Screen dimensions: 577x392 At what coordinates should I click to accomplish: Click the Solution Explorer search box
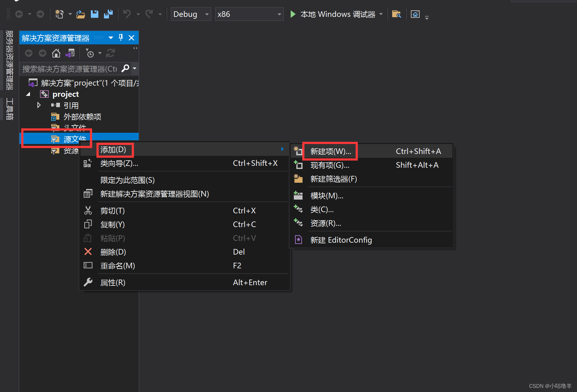69,68
